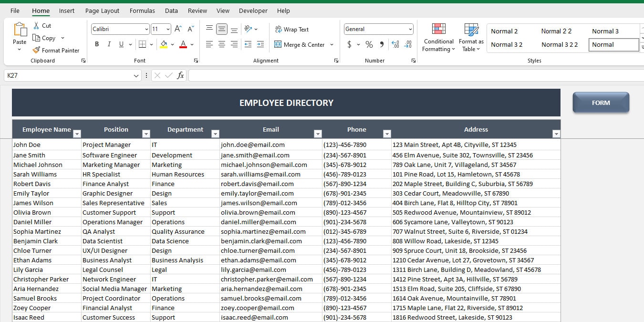
Task: Toggle center horizontal alignment
Action: point(222,44)
